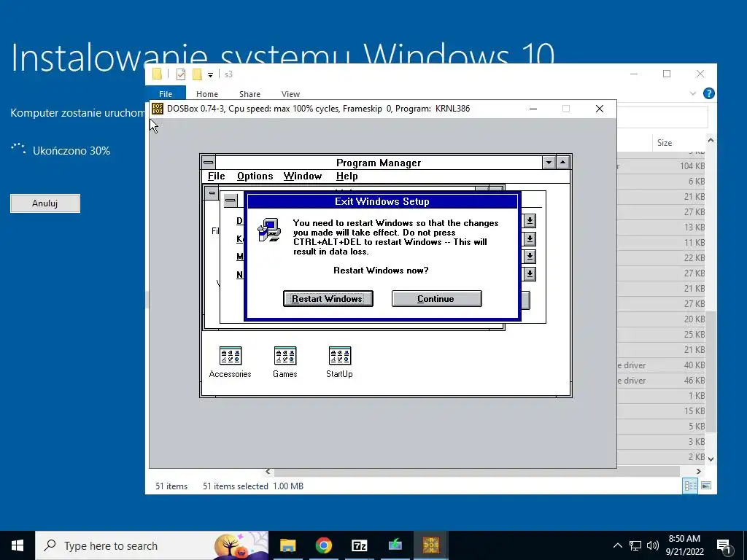Open the Explorer File tab
This screenshot has height=560, width=747.
pos(166,94)
